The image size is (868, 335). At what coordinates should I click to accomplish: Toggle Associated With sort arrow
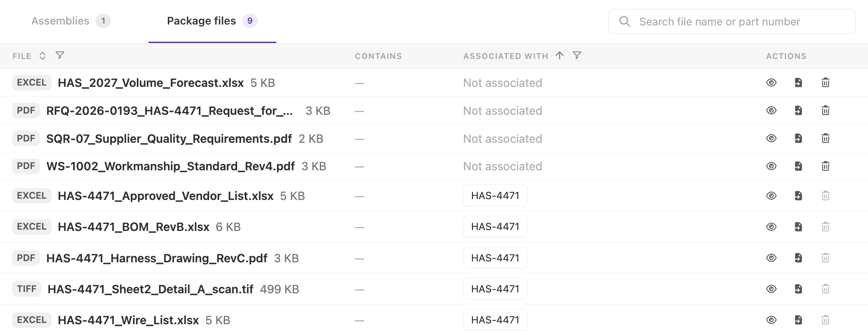click(559, 55)
